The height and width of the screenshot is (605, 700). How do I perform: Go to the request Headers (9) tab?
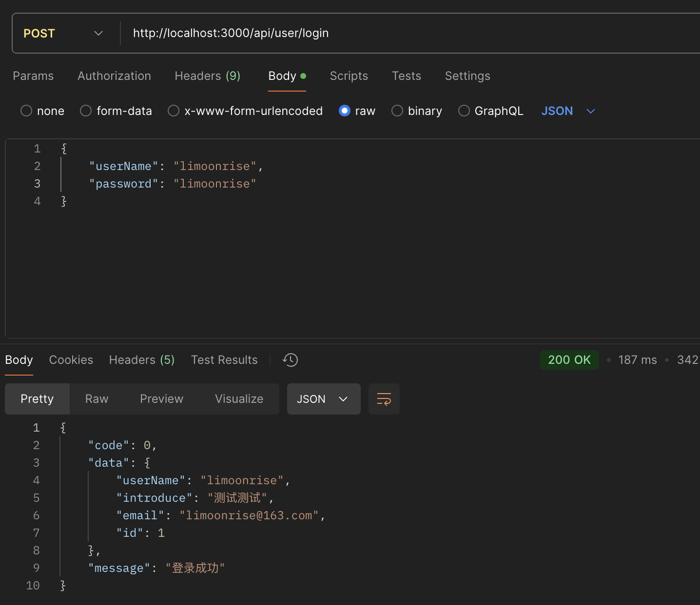click(x=207, y=76)
